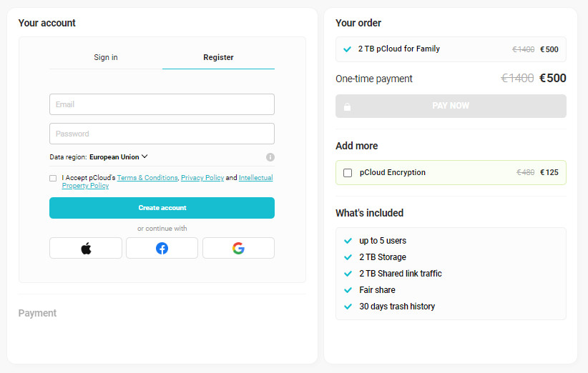Click the lock icon on Pay Now
This screenshot has height=373, width=588.
click(x=348, y=106)
